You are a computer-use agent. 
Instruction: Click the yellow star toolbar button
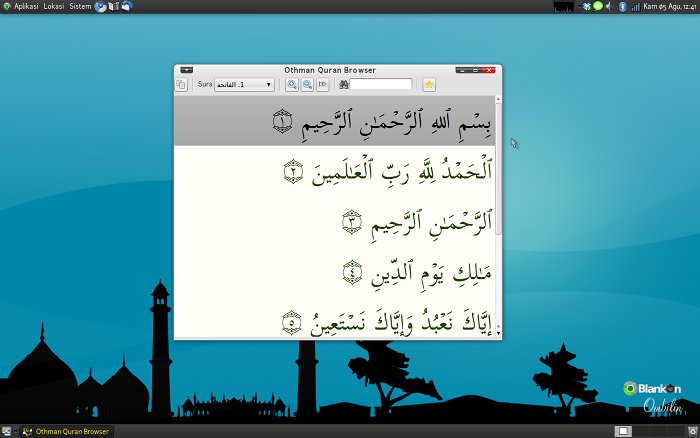click(429, 84)
